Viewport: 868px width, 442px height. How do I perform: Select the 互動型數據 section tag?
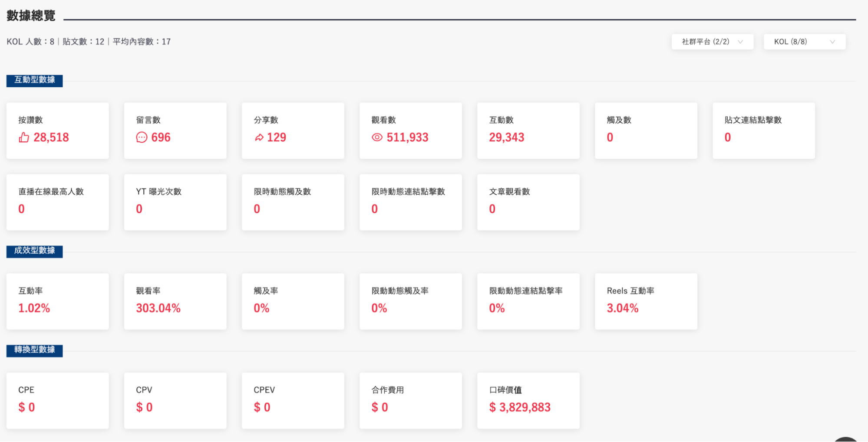34,80
